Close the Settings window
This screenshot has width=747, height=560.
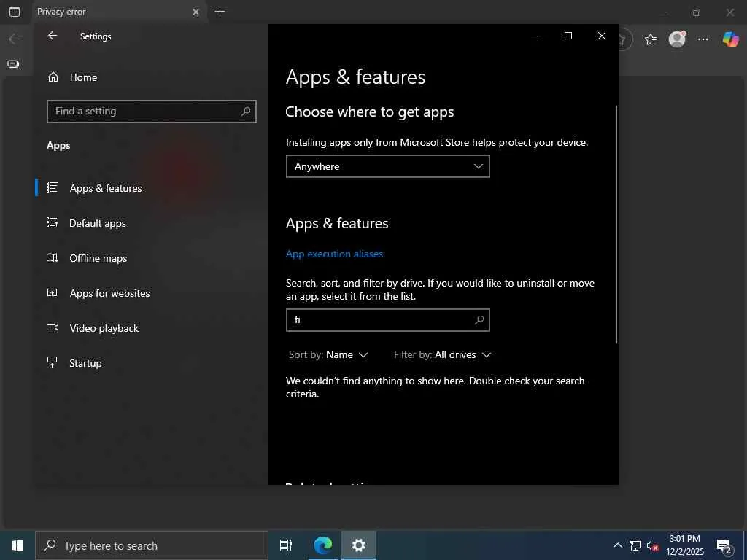[602, 36]
